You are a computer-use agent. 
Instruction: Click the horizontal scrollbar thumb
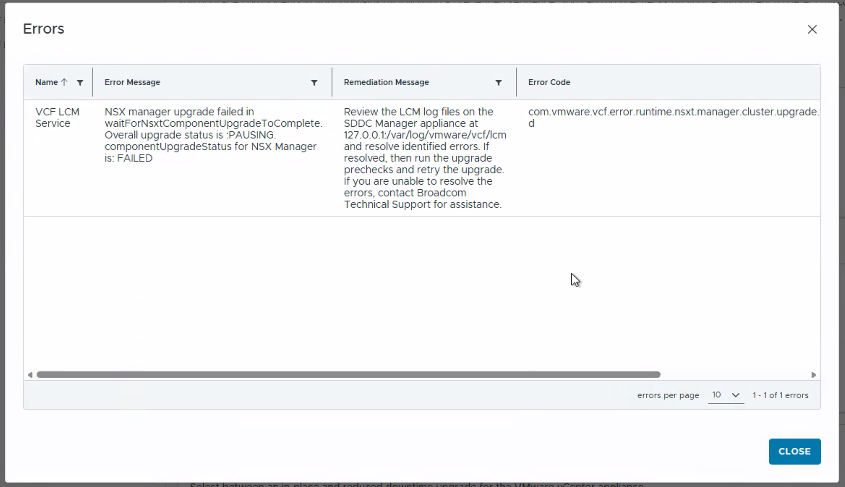[349, 374]
